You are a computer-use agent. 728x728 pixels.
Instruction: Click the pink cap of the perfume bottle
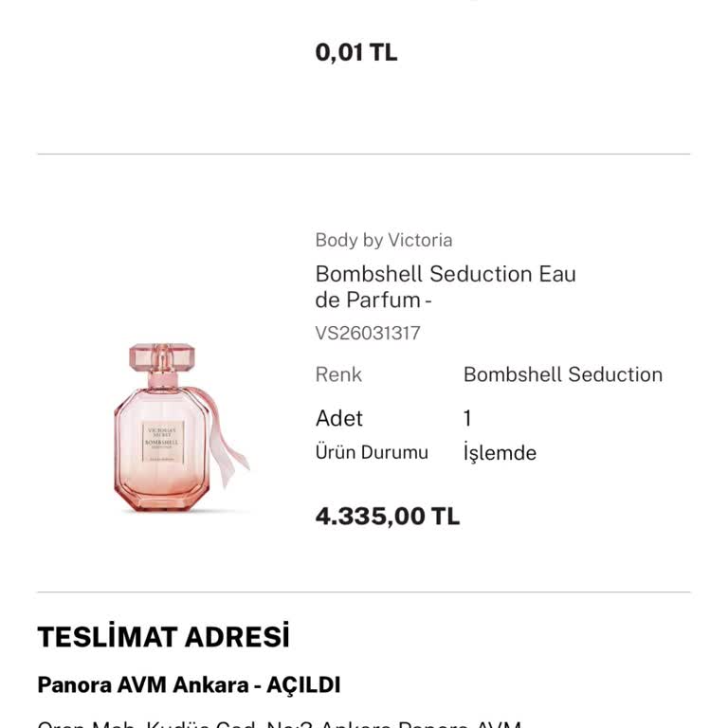[x=161, y=359]
